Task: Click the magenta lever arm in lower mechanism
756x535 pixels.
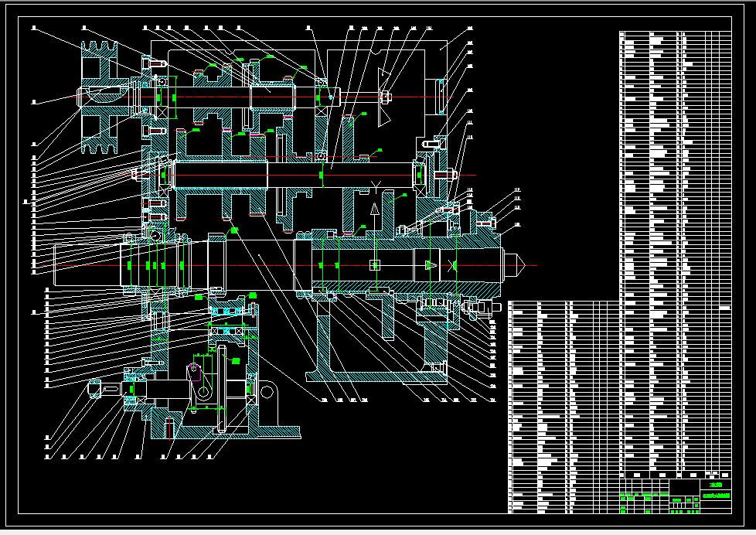Action: pyautogui.click(x=194, y=373)
